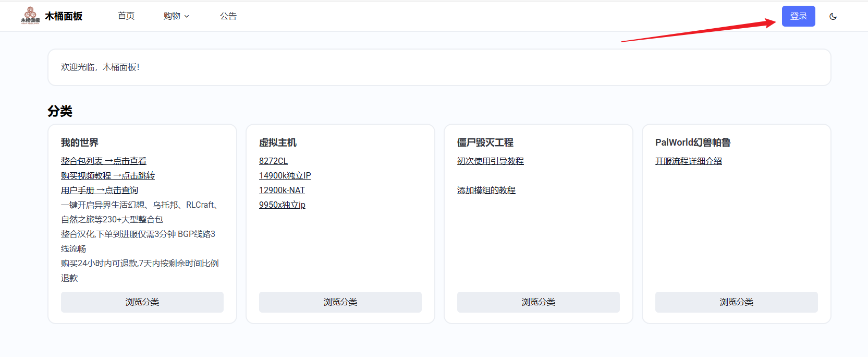Open 整合包列表 →点击查看 link

tap(104, 161)
